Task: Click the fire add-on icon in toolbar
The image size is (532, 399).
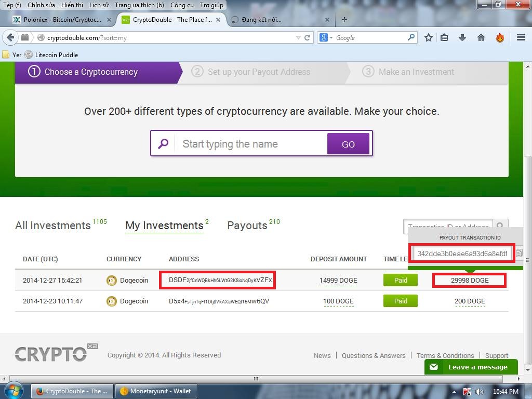Action: coord(500,37)
